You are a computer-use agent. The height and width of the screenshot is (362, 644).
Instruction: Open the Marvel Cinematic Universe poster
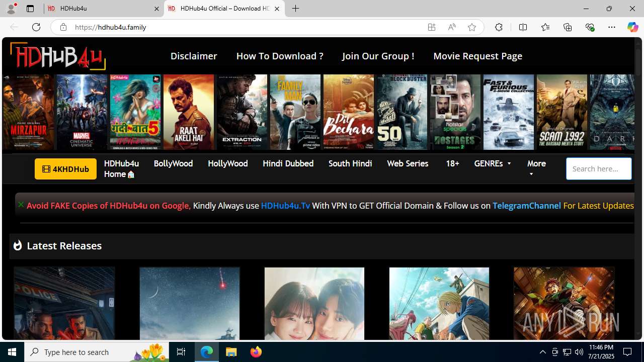point(82,112)
